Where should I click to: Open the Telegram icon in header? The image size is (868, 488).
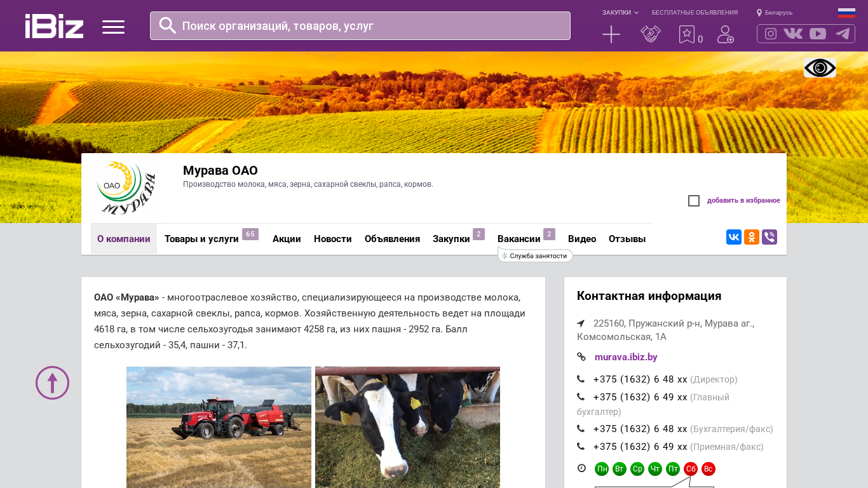click(843, 34)
